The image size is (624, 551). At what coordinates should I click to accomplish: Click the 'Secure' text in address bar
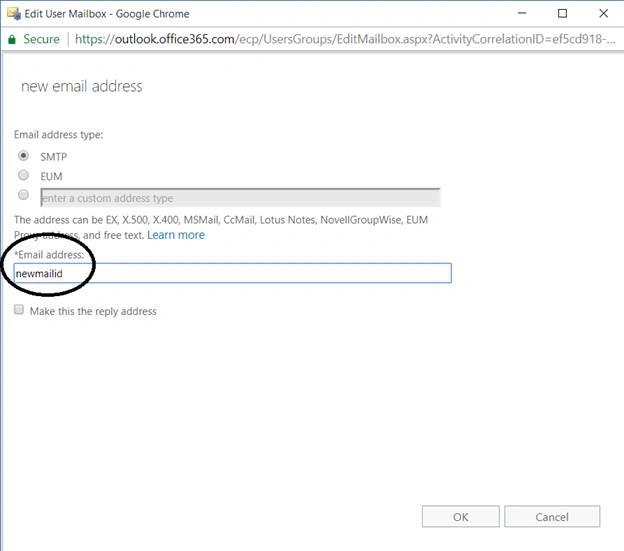[x=41, y=39]
